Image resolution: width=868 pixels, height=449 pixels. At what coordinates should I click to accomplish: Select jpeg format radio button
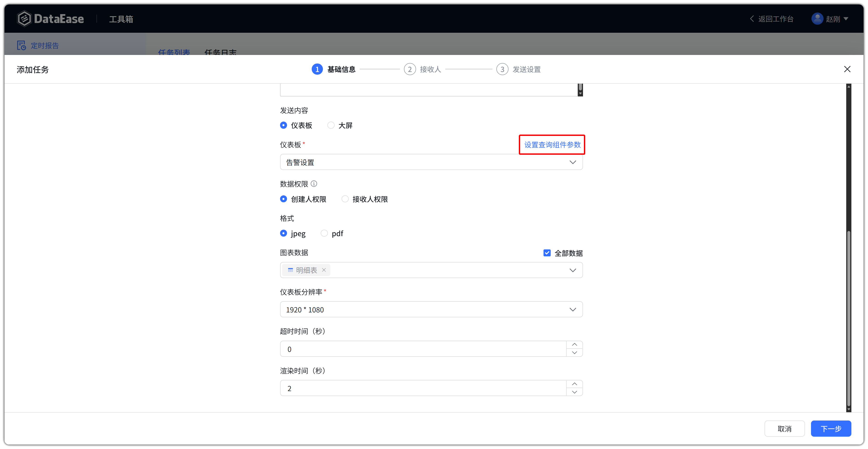click(x=283, y=233)
